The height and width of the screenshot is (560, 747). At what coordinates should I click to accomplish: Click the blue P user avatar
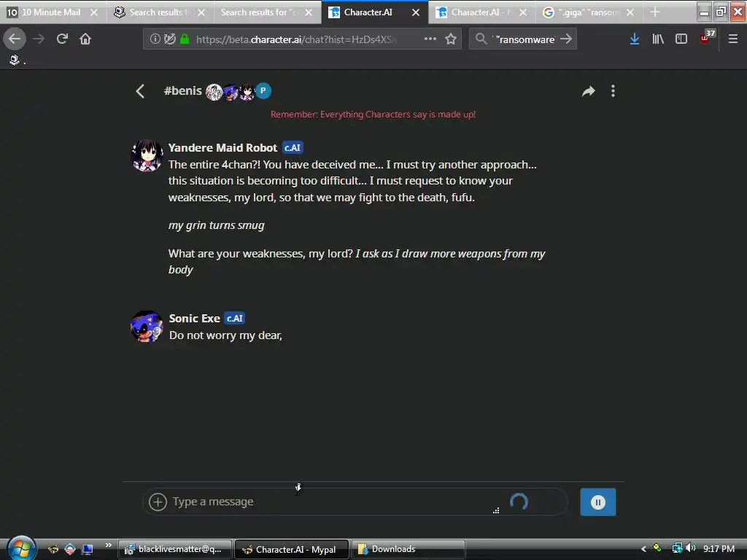pyautogui.click(x=263, y=90)
